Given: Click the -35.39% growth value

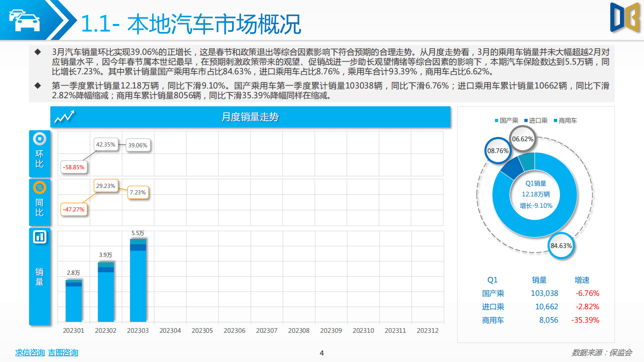Looking at the screenshot, I should click(x=585, y=320).
